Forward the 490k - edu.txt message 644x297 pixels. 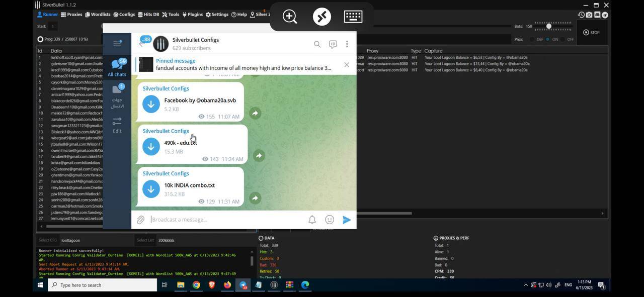tap(259, 156)
